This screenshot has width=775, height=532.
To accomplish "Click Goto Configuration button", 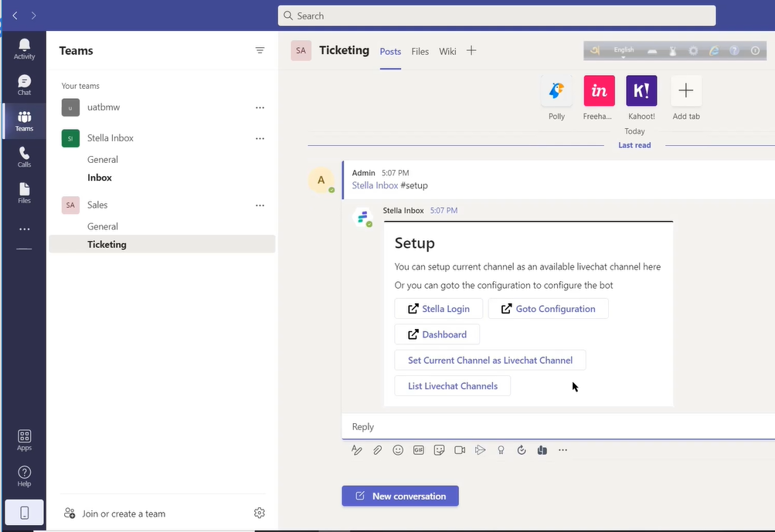I will 548,309.
